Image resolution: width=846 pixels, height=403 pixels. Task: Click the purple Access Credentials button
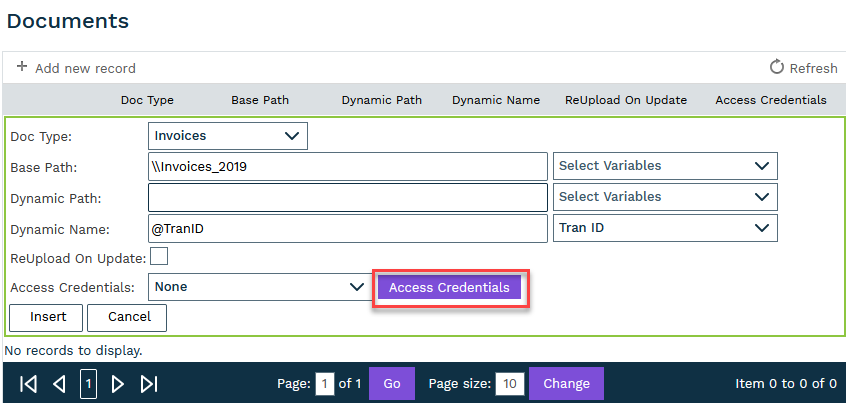pyautogui.click(x=449, y=288)
